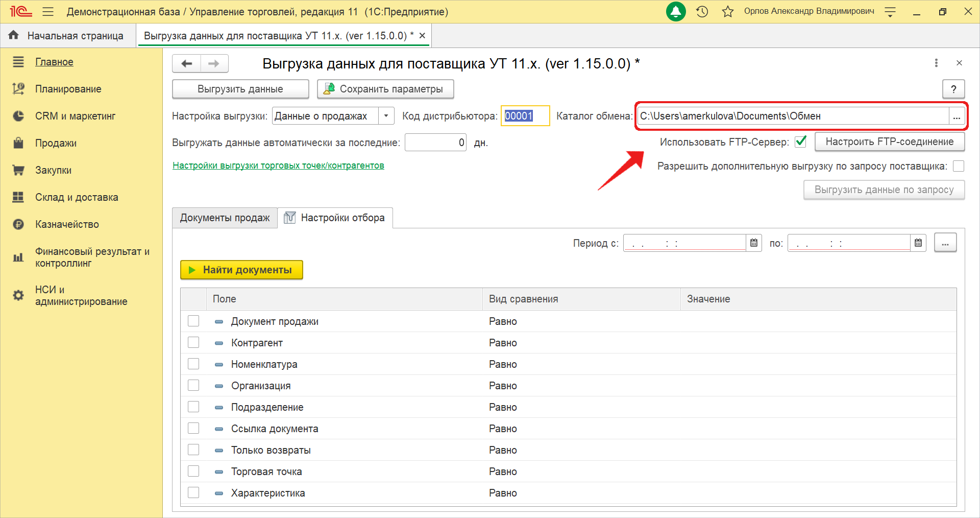The height and width of the screenshot is (518, 980).
Task: Click the Казначейство ruble icon
Action: (x=18, y=224)
